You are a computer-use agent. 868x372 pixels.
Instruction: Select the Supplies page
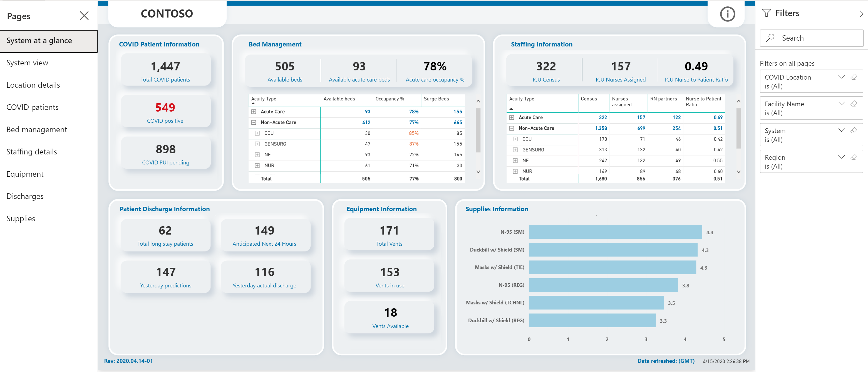click(x=20, y=218)
